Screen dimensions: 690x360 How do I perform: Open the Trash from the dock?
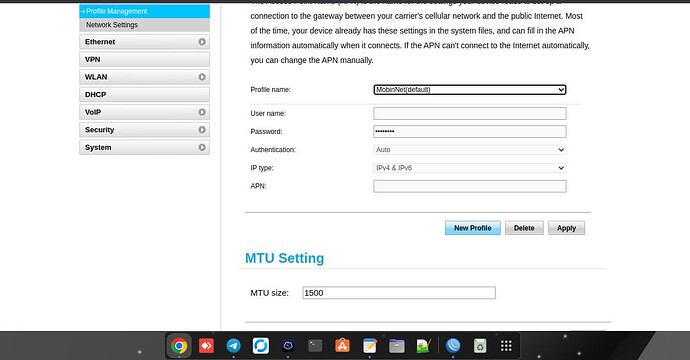480,346
